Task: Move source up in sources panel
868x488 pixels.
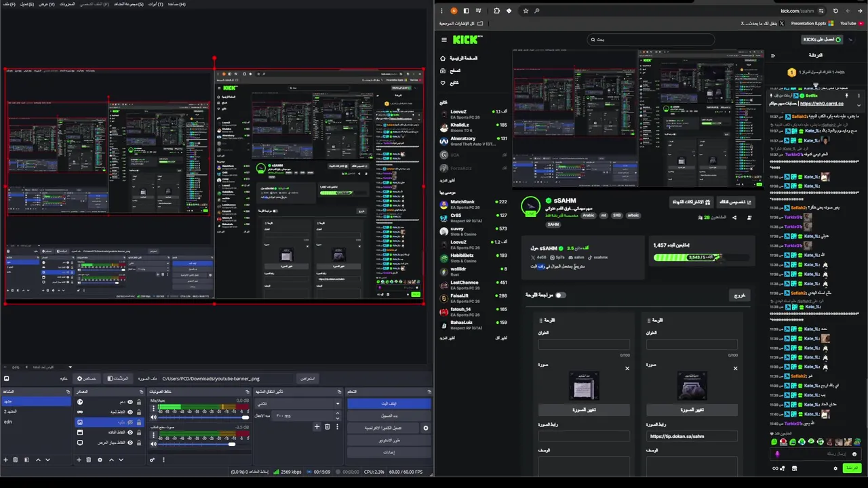Action: click(x=111, y=460)
